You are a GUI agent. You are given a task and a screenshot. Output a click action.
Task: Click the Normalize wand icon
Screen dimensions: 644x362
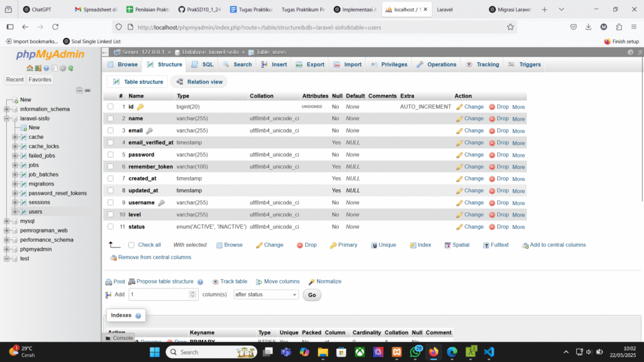[312, 282]
